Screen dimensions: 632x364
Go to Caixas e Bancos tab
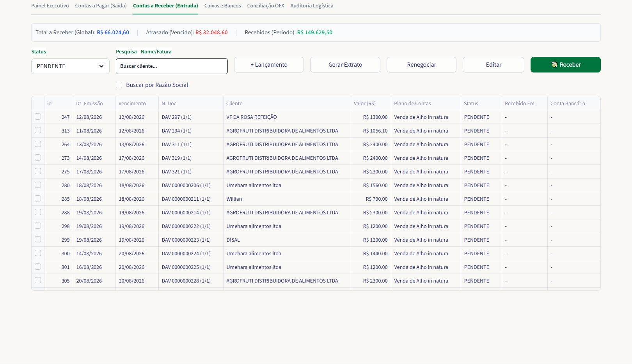click(223, 6)
